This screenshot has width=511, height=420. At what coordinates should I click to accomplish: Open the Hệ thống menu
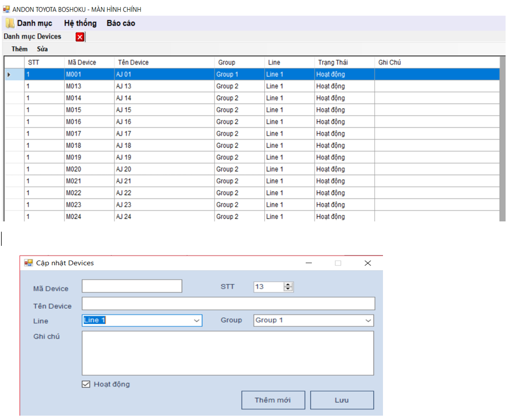click(x=80, y=23)
